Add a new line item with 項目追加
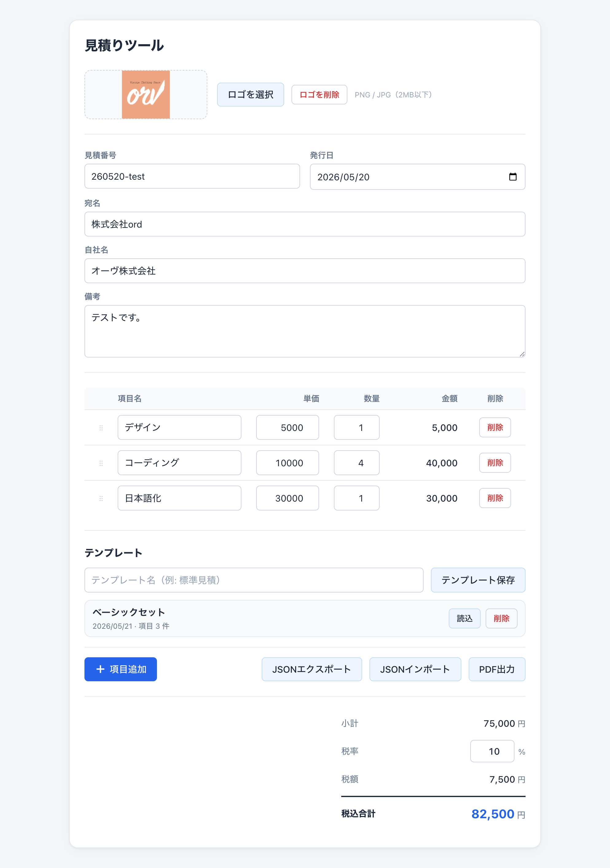 (121, 669)
